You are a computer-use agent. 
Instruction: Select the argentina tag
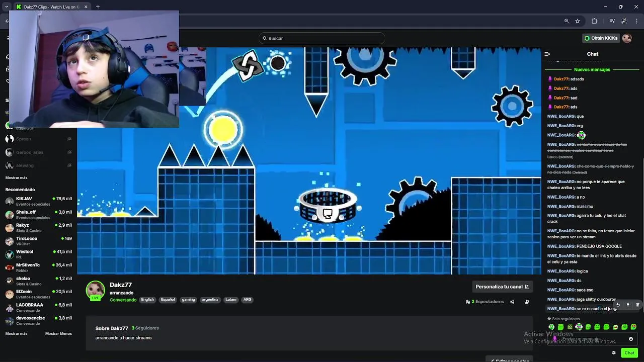point(210,300)
